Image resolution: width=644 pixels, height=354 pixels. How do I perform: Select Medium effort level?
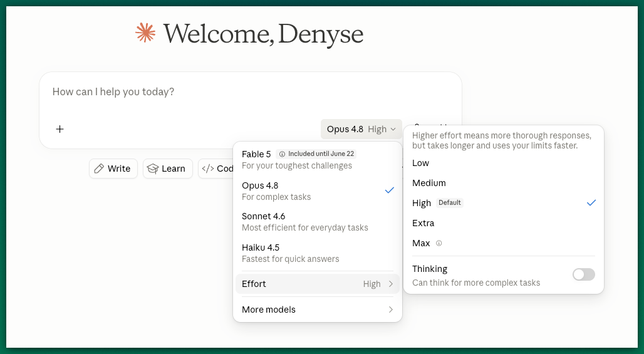504,183
